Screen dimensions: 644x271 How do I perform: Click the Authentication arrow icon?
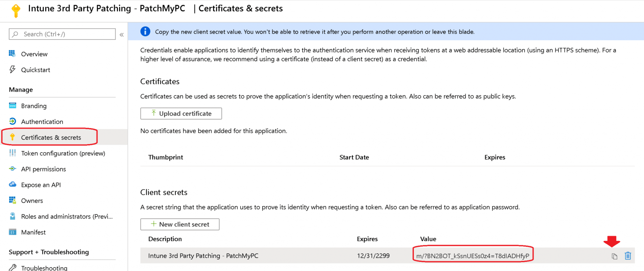click(x=13, y=121)
